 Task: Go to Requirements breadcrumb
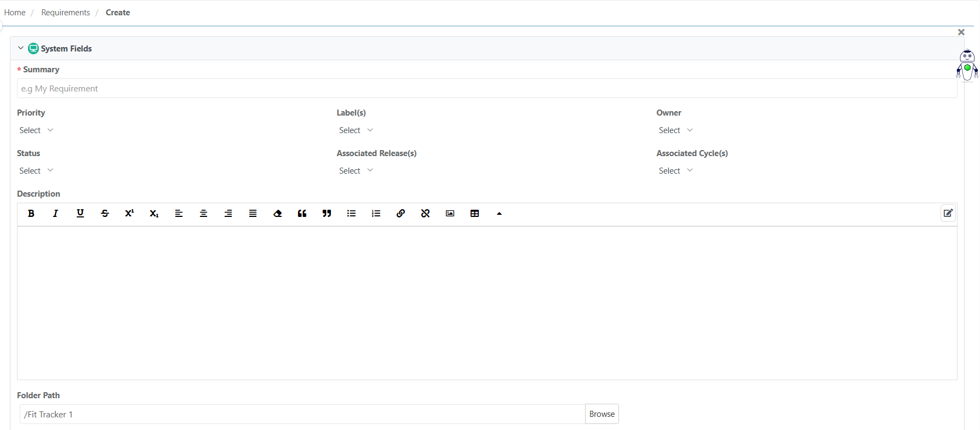(65, 13)
